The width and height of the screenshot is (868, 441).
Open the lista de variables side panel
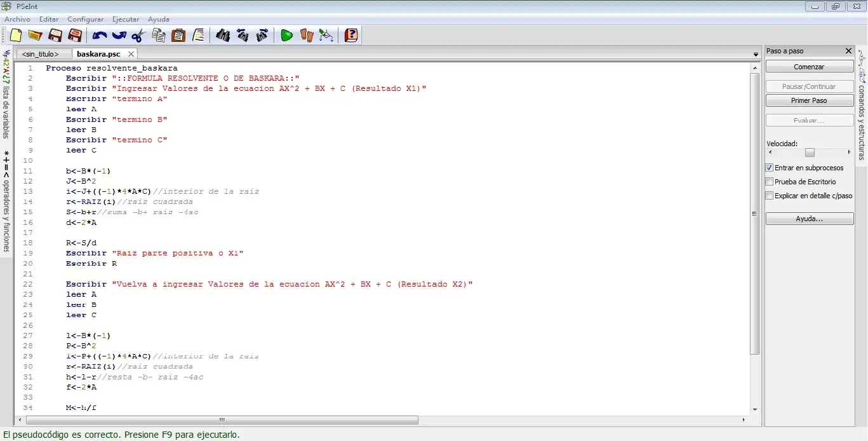tap(6, 95)
